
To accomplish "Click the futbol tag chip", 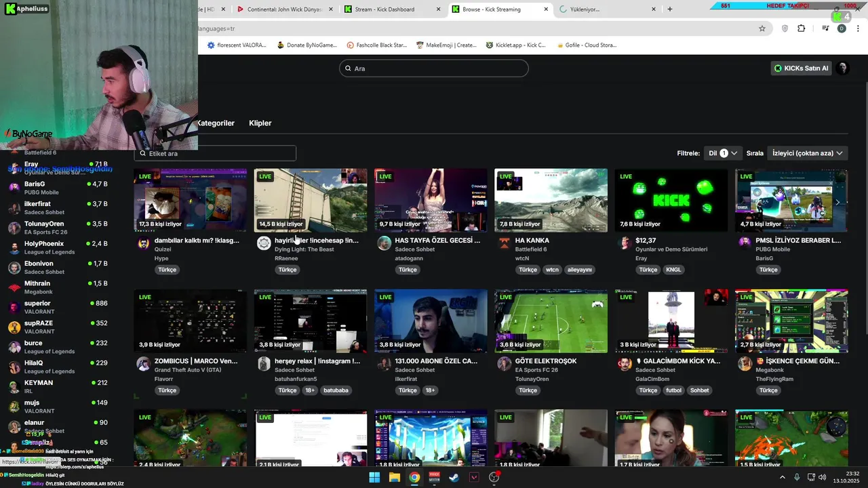I will 673,390.
